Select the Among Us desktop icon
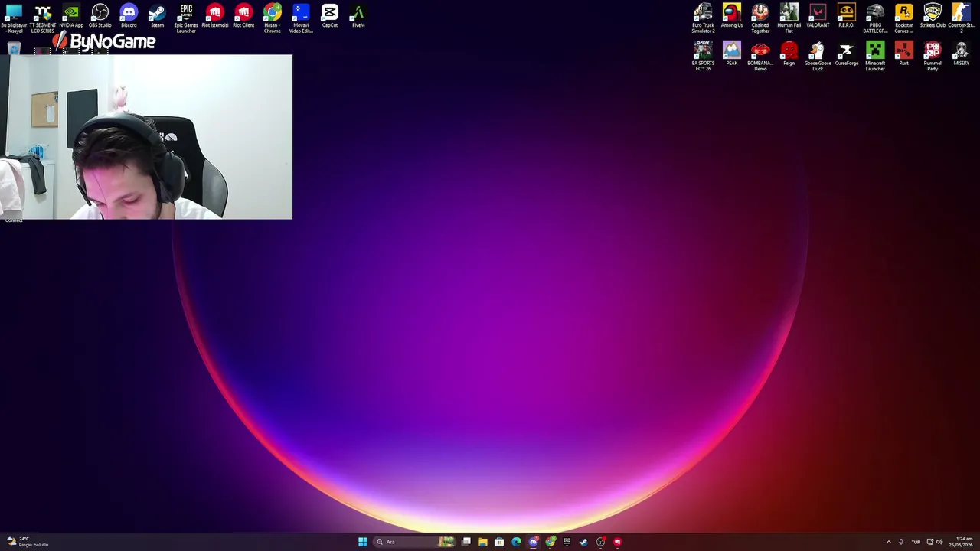980x551 pixels. (732, 16)
